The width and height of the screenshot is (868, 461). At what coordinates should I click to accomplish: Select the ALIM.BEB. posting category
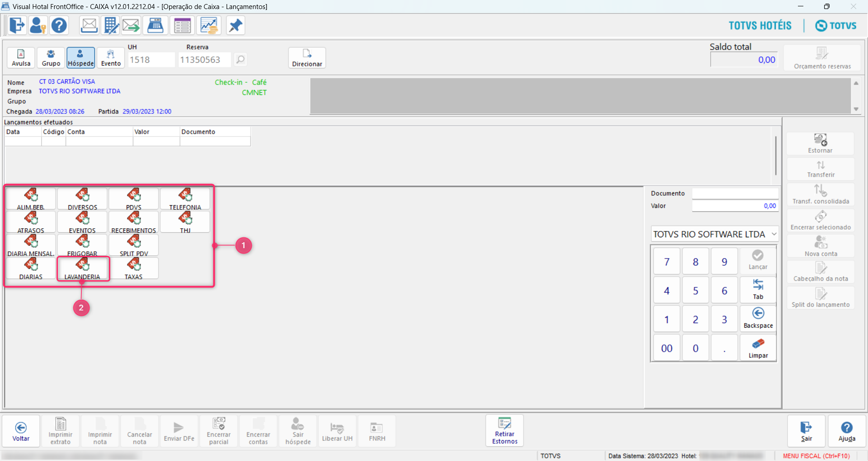[x=31, y=199]
